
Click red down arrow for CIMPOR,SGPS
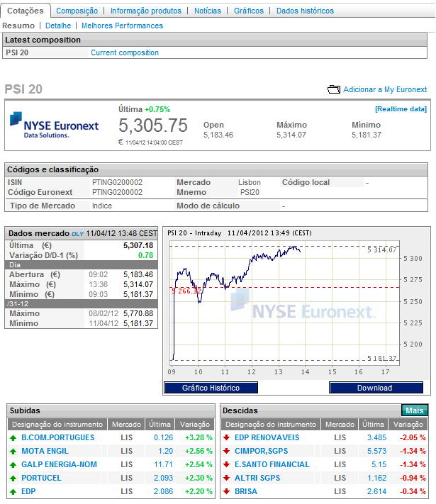227,451
